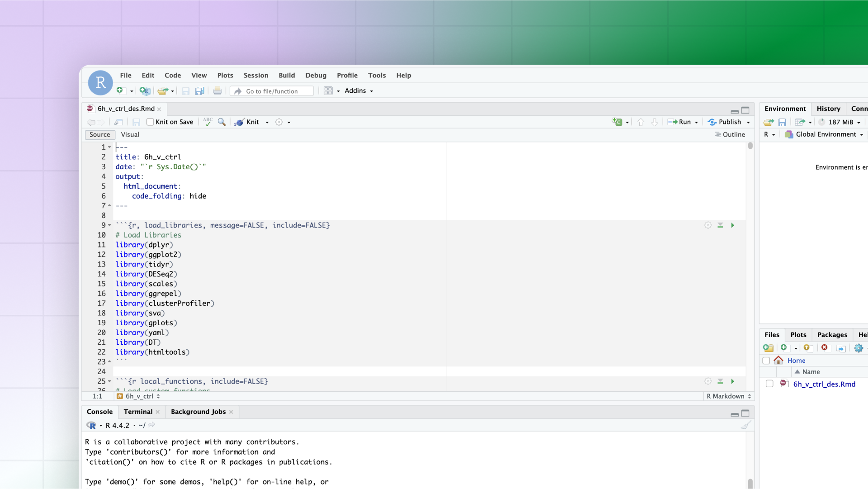The image size is (868, 489).
Task: Open the Publish dropdown arrow
Action: click(x=748, y=122)
